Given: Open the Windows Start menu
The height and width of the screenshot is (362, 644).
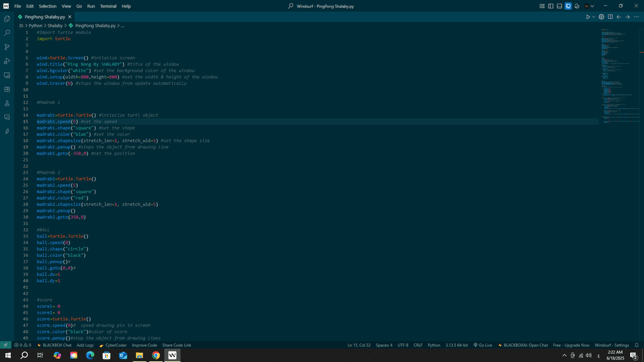Looking at the screenshot, I should [x=8, y=356].
